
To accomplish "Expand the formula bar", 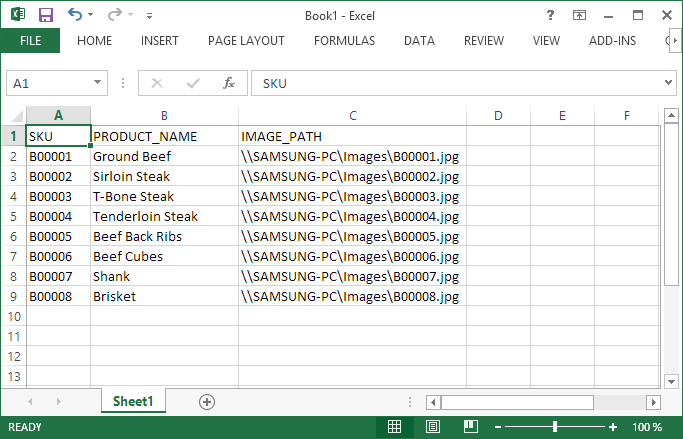I will point(669,83).
